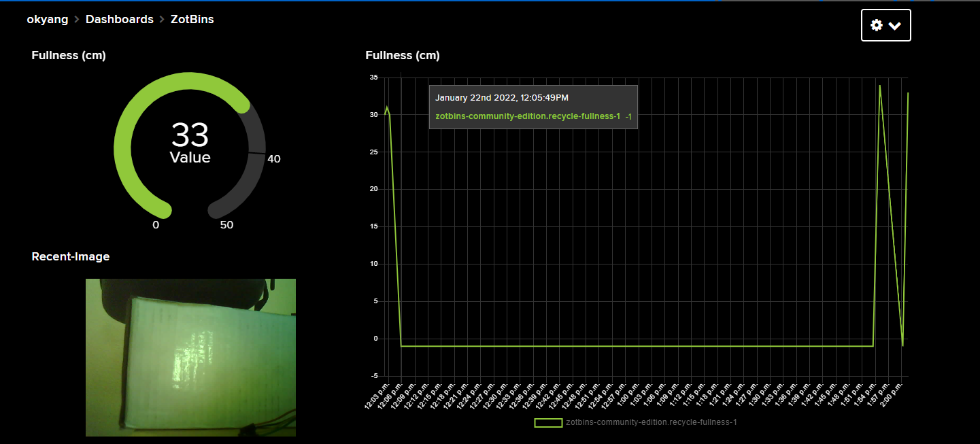The height and width of the screenshot is (444, 980).
Task: Select ZotBins in the breadcrumb trail
Action: [192, 19]
